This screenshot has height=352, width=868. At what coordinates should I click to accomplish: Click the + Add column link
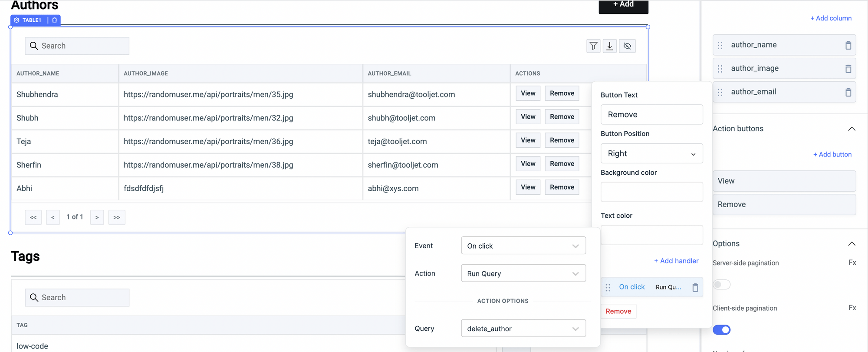[x=831, y=18]
